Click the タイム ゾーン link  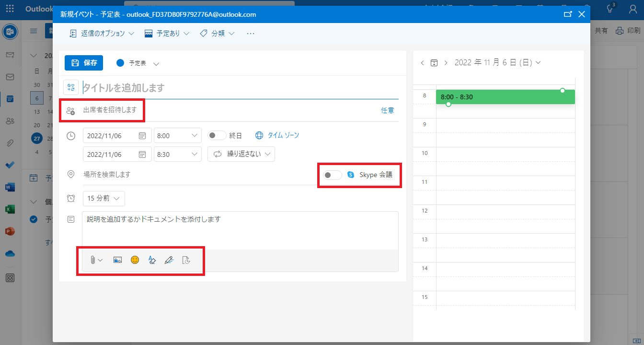point(283,136)
